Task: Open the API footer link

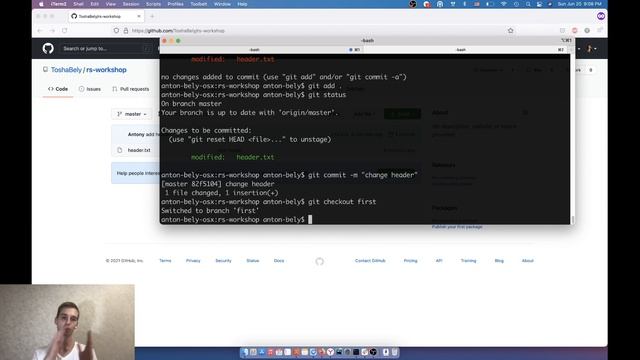Action: [x=439, y=260]
